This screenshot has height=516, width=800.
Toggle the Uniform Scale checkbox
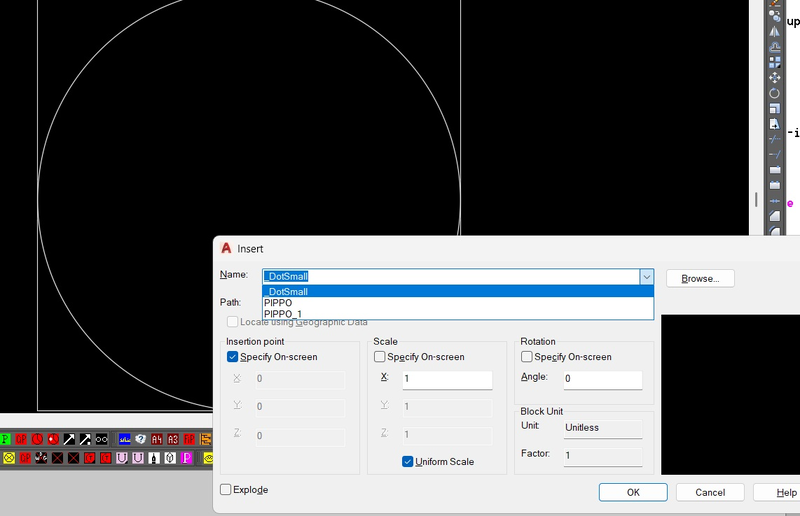point(408,461)
